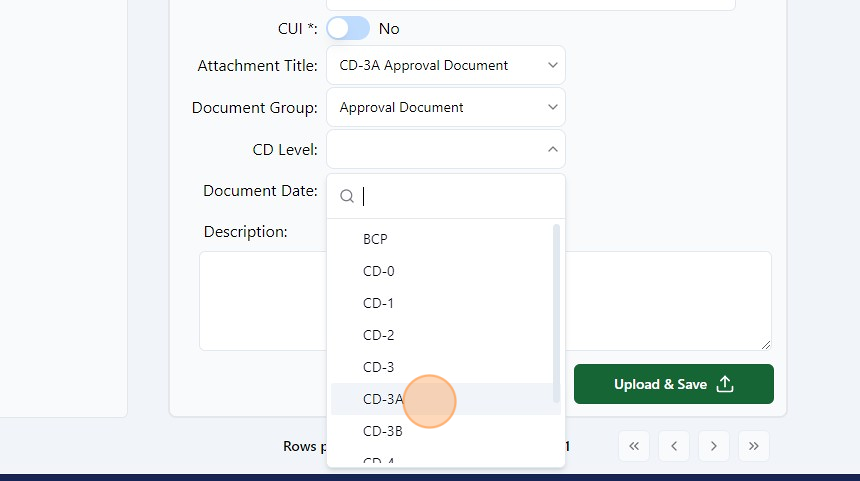Screen dimensions: 860x481
Task: Go to the next page
Action: [x=714, y=445]
